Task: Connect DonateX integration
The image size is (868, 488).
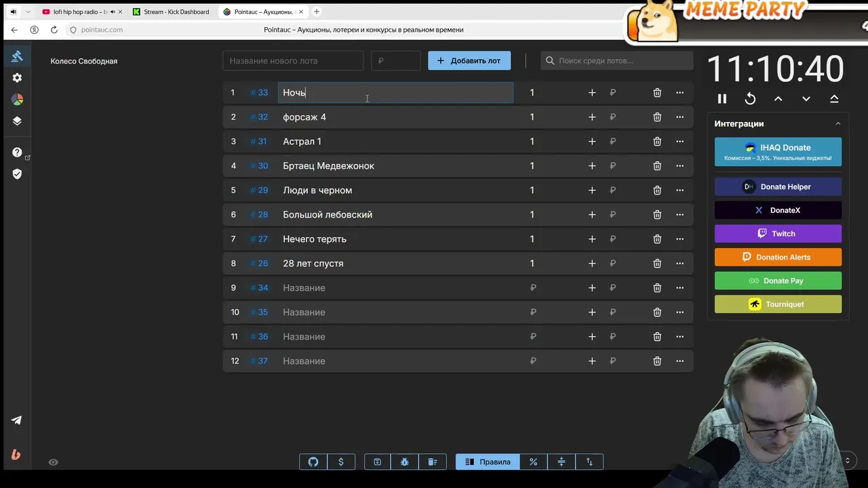Action: pos(778,210)
